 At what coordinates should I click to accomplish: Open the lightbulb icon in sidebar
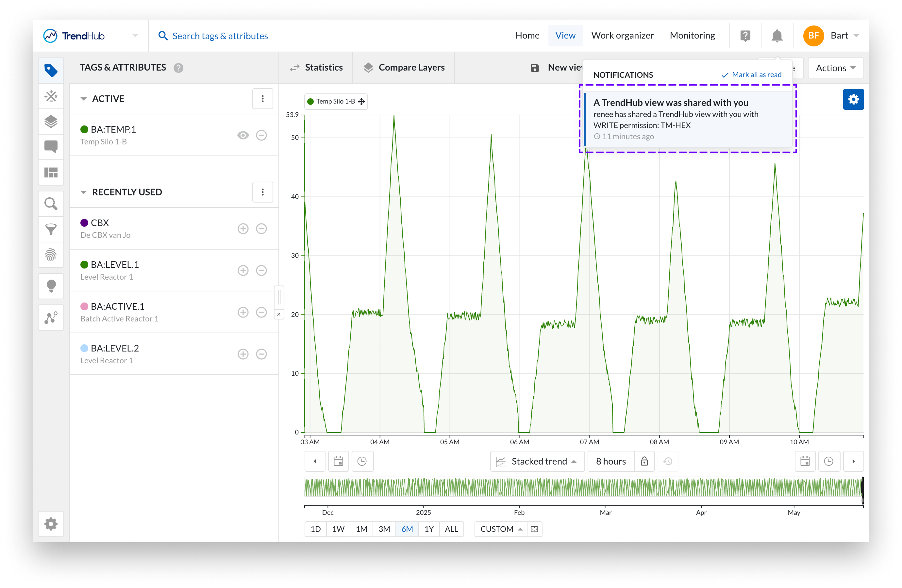51,286
